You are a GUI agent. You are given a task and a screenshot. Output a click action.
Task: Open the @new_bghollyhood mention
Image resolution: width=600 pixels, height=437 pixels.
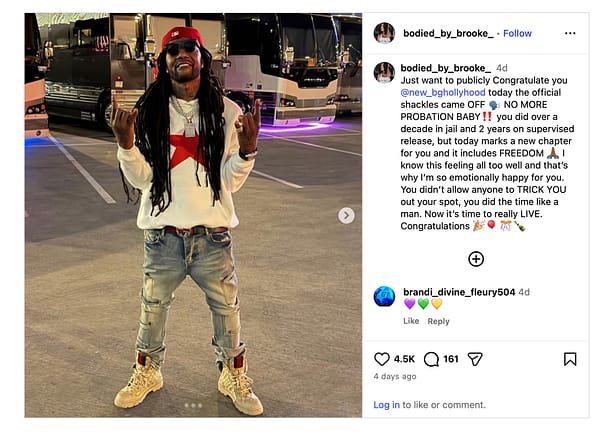(x=442, y=92)
